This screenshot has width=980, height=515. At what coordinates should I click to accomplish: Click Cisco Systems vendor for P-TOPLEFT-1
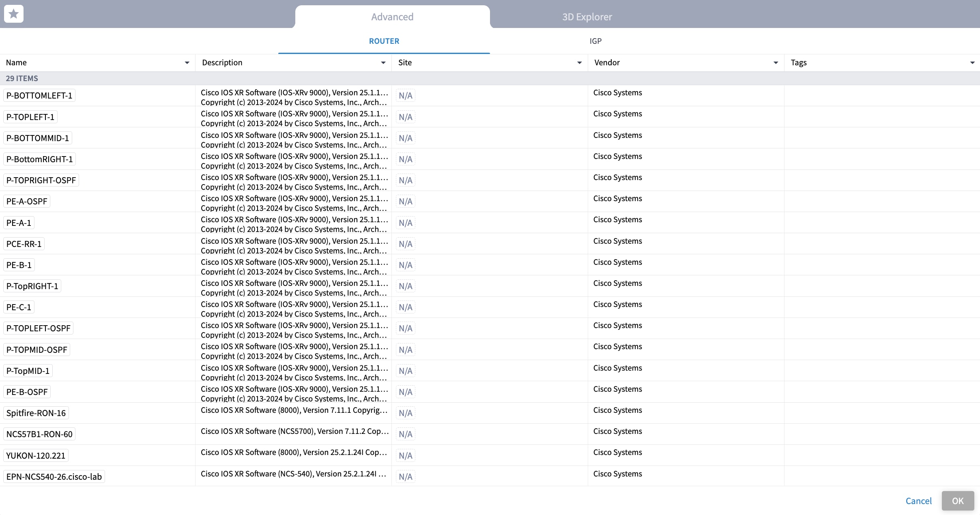617,114
